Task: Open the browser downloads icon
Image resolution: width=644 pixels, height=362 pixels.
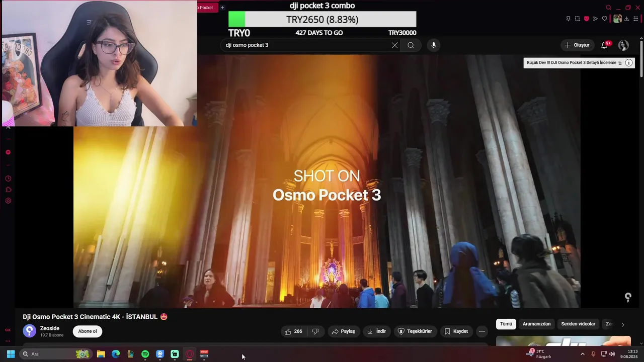Action: point(627,19)
